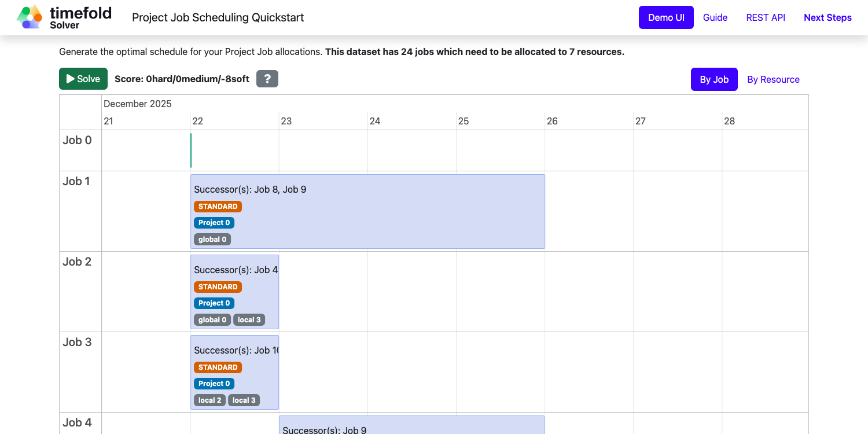Screen dimensions: 868x434
Task: Click the day 25 timeline header
Action: tap(463, 121)
